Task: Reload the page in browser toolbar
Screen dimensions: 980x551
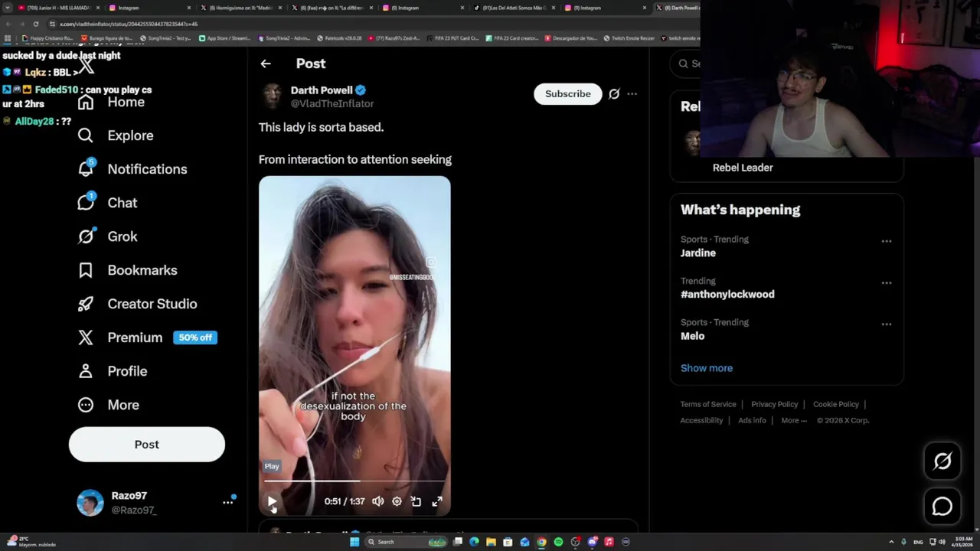Action: tap(35, 24)
